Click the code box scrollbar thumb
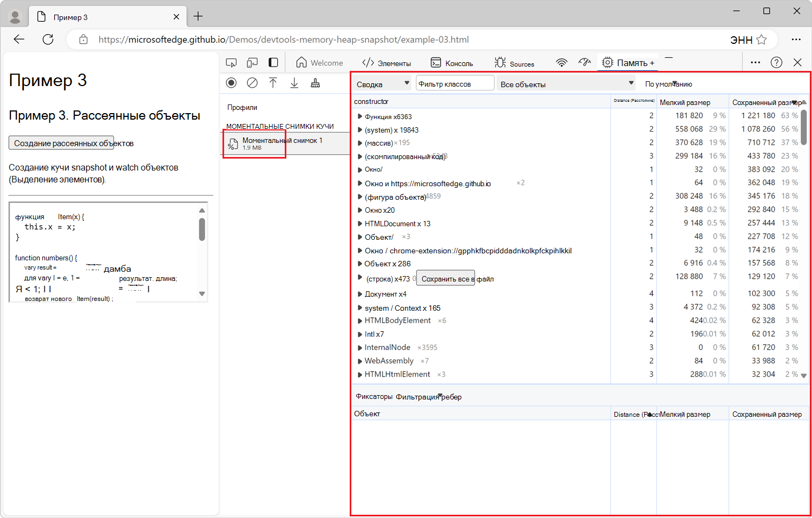Screen dimensions: 812x518 (x=202, y=229)
